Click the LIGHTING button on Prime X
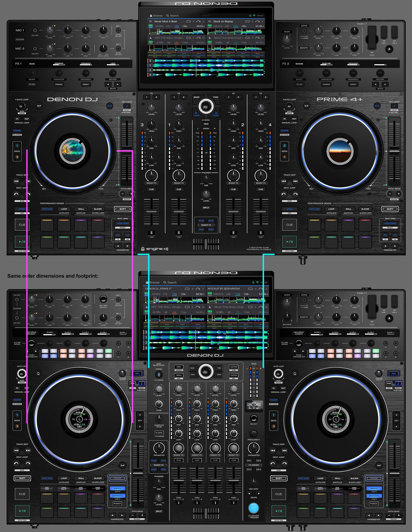The image size is (412, 532). pos(233,367)
